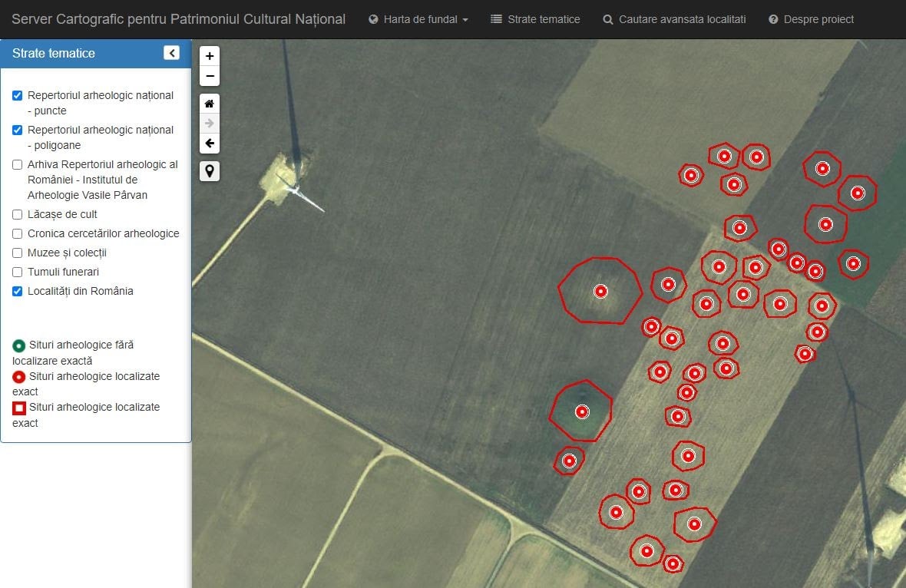Click Lăcașe de cult label
Image resolution: width=906 pixels, height=588 pixels.
coord(62,214)
